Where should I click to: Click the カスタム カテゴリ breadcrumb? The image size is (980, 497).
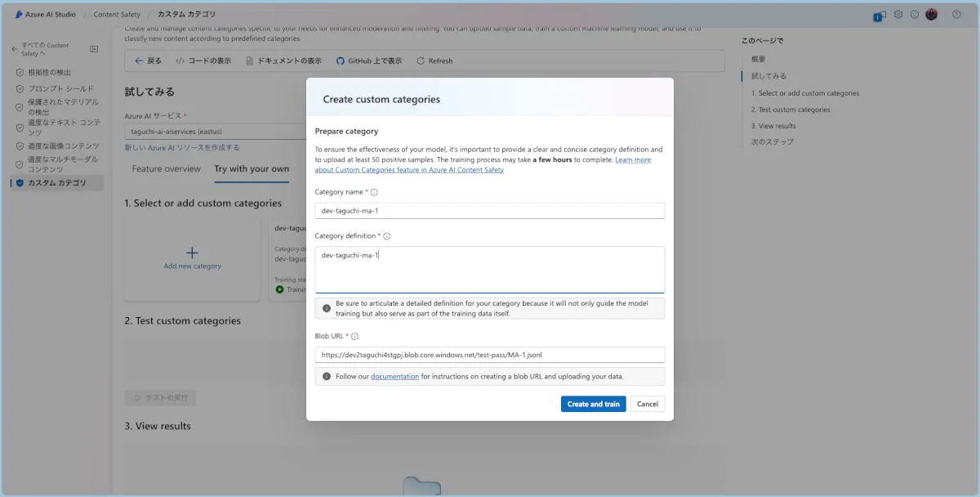tap(187, 14)
